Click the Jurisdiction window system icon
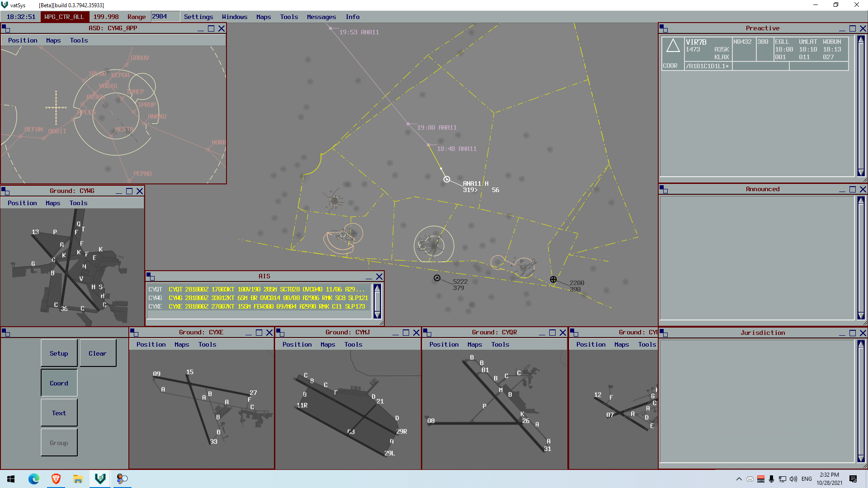 pos(664,333)
